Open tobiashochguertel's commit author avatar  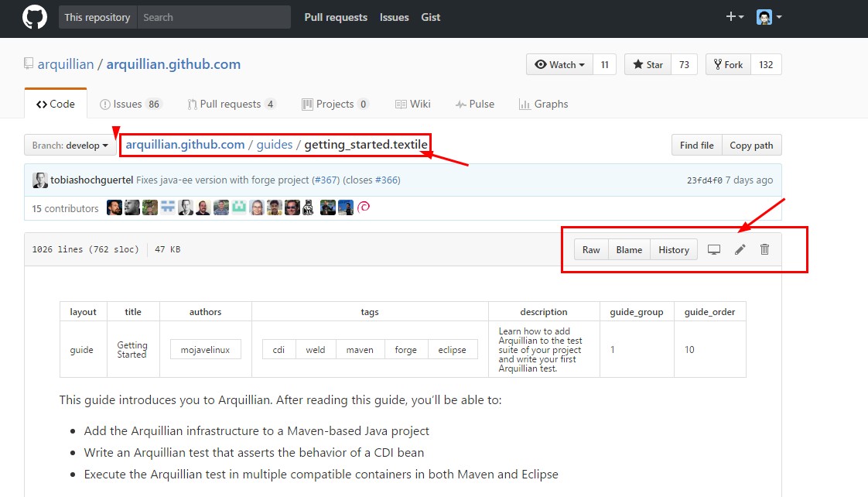pos(40,180)
